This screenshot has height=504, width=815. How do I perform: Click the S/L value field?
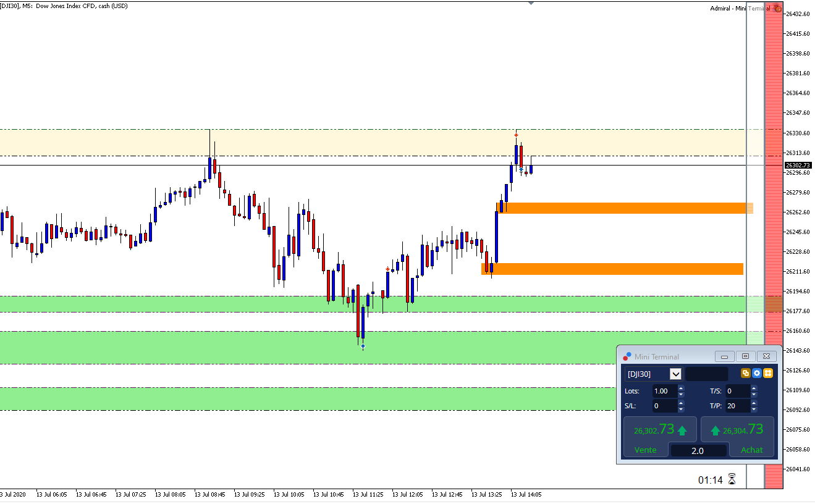(x=665, y=406)
